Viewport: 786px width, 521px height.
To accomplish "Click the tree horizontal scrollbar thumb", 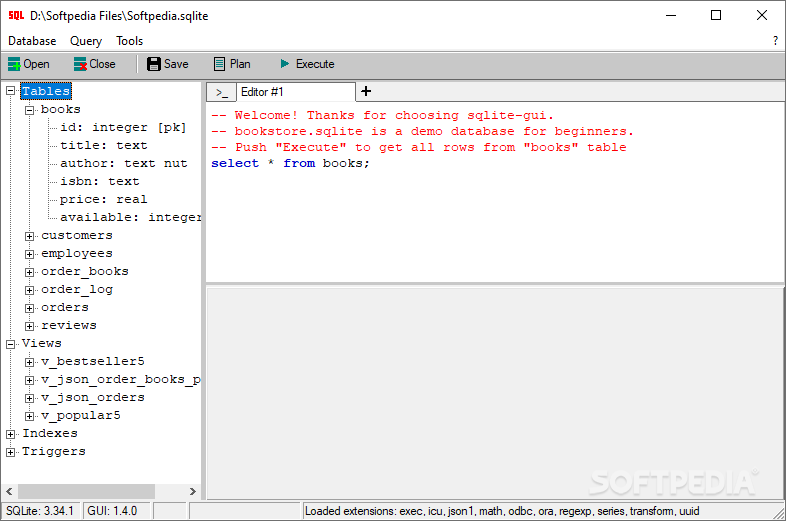I will point(86,491).
